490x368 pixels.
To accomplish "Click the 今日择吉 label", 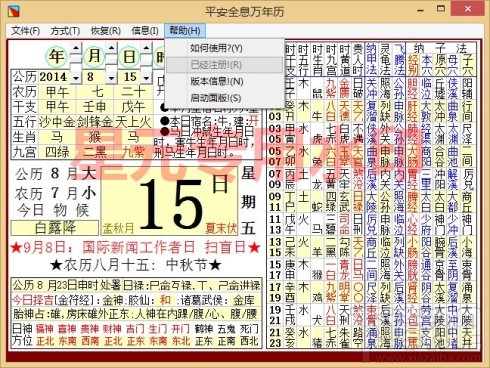I will click(x=32, y=300).
